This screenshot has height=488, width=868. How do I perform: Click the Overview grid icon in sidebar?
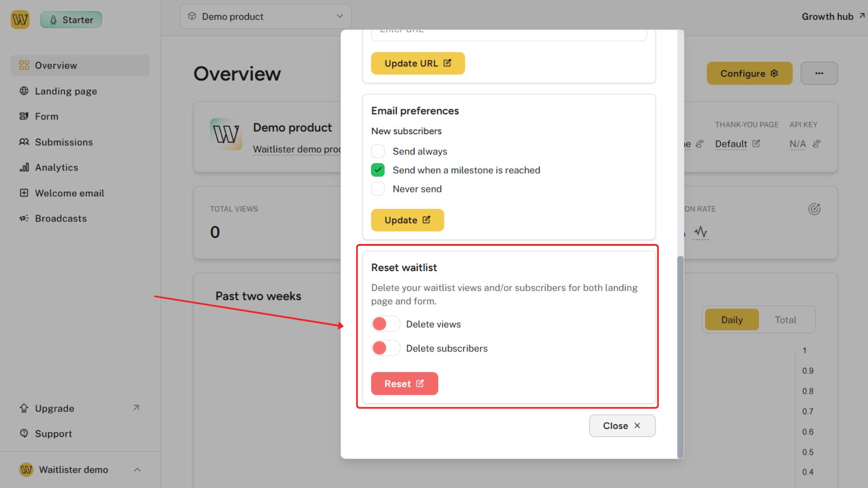tap(24, 66)
